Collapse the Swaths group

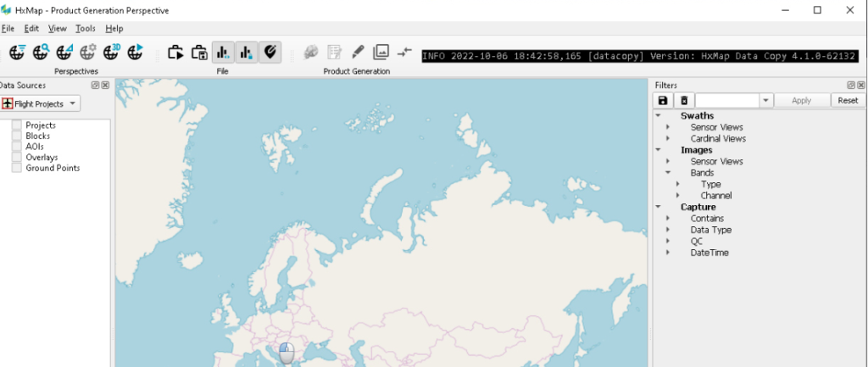pos(658,115)
